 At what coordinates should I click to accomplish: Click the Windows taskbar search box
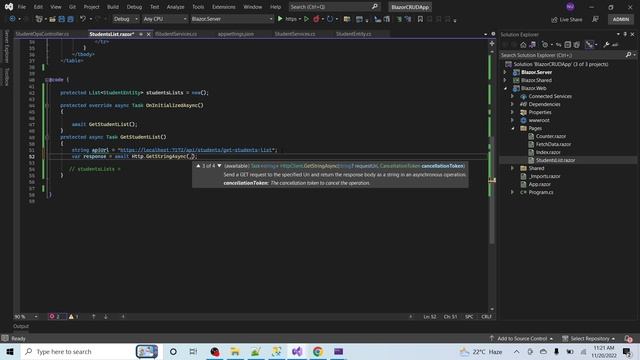[x=90, y=351]
